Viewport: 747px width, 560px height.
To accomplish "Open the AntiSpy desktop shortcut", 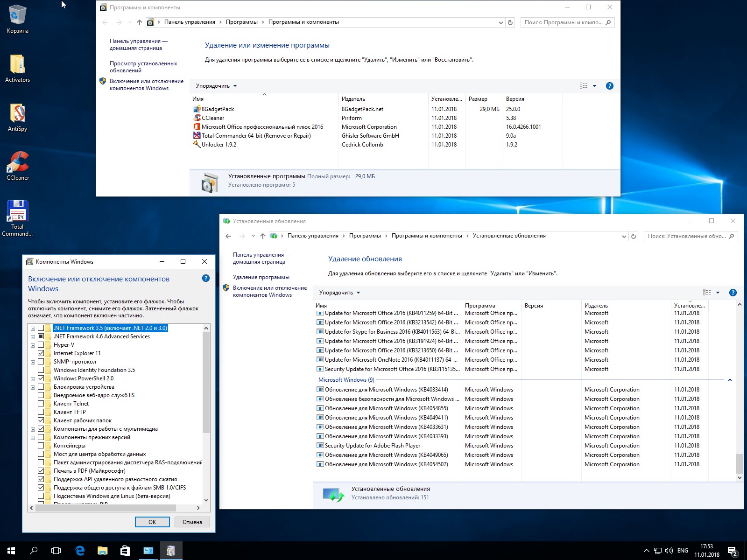I will [17, 113].
